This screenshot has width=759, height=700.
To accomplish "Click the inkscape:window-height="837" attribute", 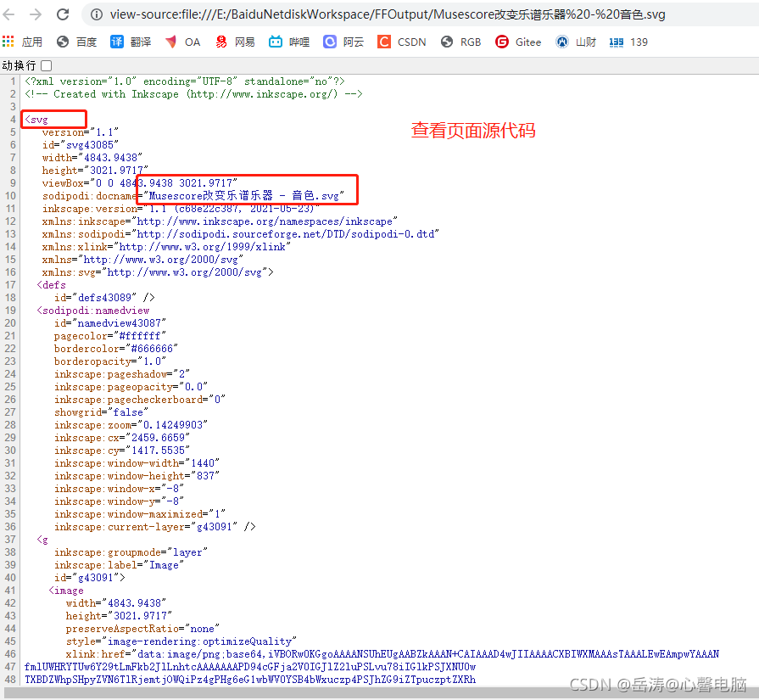I will pyautogui.click(x=137, y=476).
